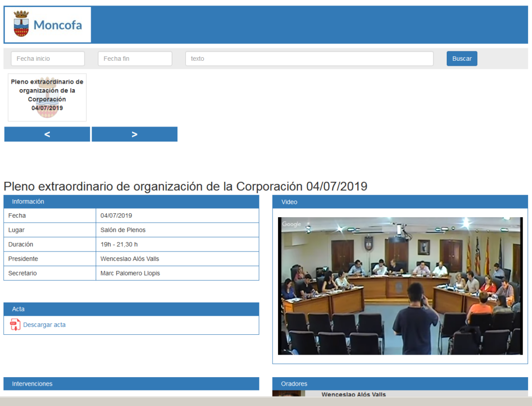Click the horizontal scrollbar at page bottom
Viewport: 532px width, 406px height.
pos(266,402)
